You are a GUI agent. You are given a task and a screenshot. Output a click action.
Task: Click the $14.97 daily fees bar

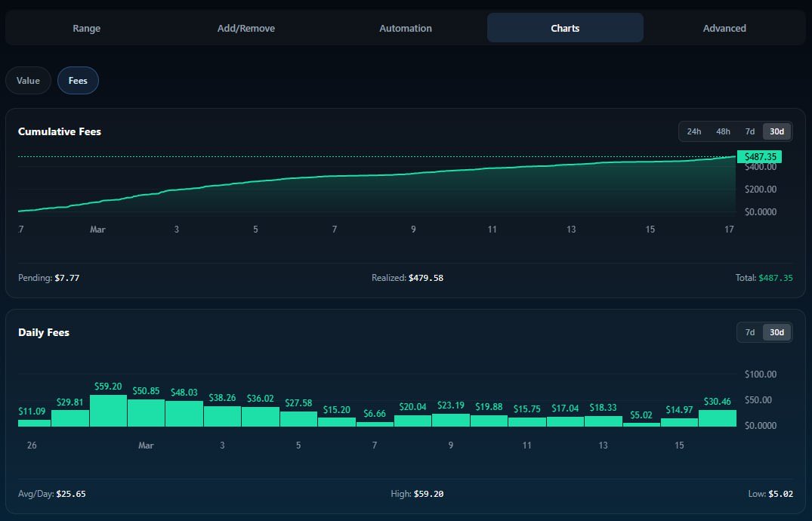click(679, 422)
